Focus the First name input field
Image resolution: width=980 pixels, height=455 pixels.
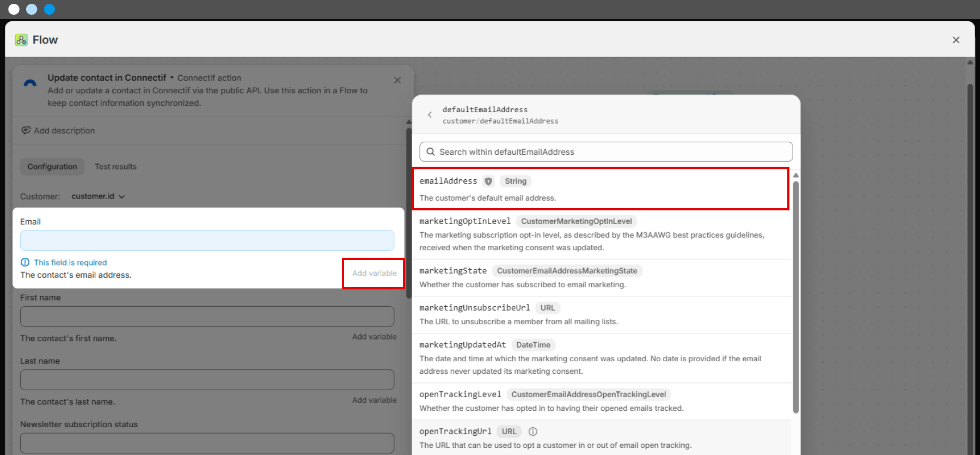click(x=207, y=316)
